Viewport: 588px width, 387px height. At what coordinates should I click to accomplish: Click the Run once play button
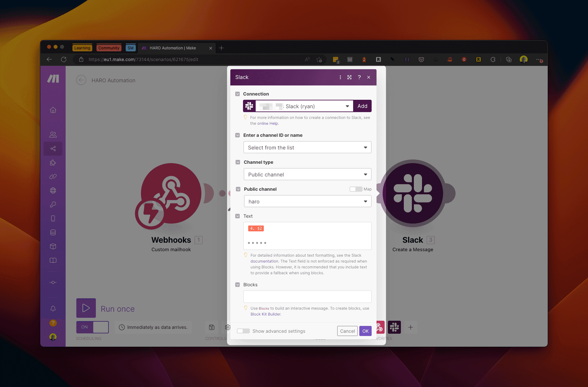[x=86, y=308]
